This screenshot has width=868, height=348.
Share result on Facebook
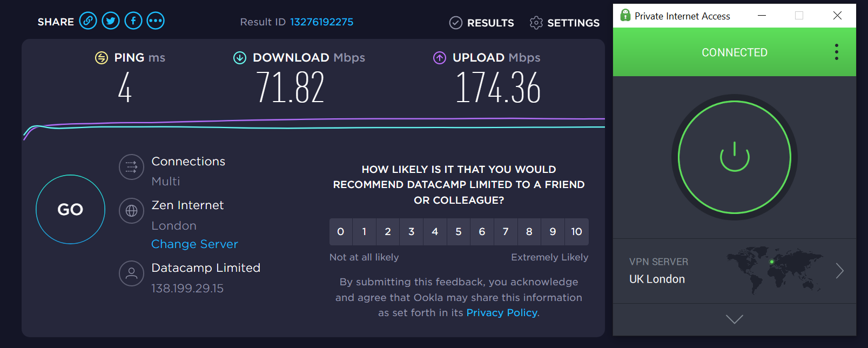point(133,21)
